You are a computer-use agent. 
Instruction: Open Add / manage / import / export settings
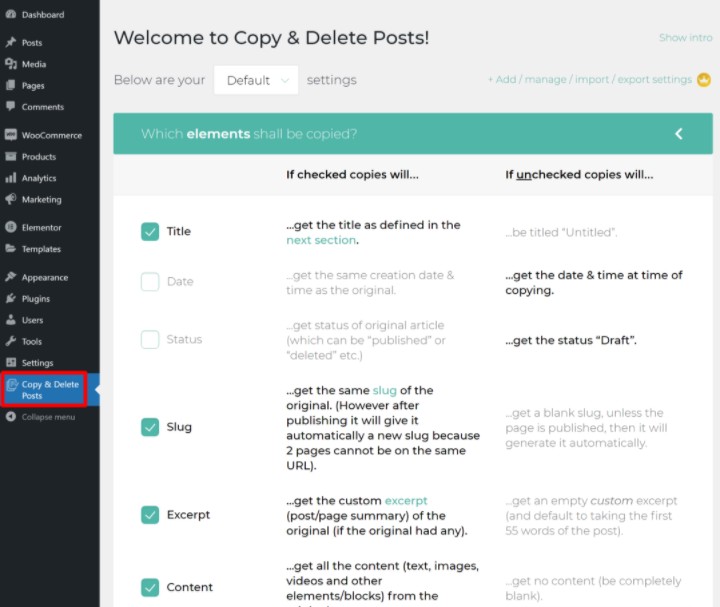click(590, 80)
